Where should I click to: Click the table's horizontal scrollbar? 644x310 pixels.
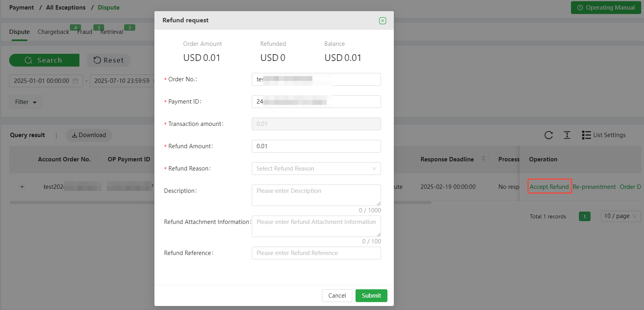[x=220, y=202]
